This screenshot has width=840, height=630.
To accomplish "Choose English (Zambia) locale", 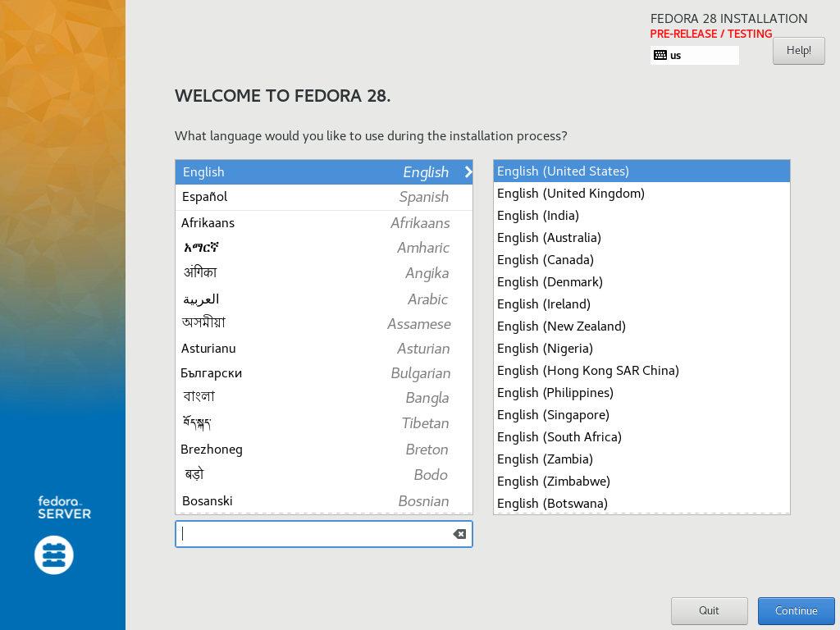I will pyautogui.click(x=641, y=459).
